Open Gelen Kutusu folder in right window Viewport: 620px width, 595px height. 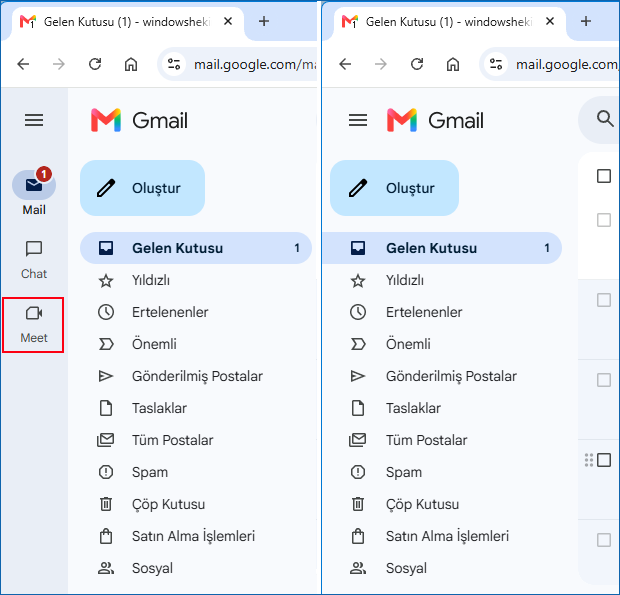(442, 248)
